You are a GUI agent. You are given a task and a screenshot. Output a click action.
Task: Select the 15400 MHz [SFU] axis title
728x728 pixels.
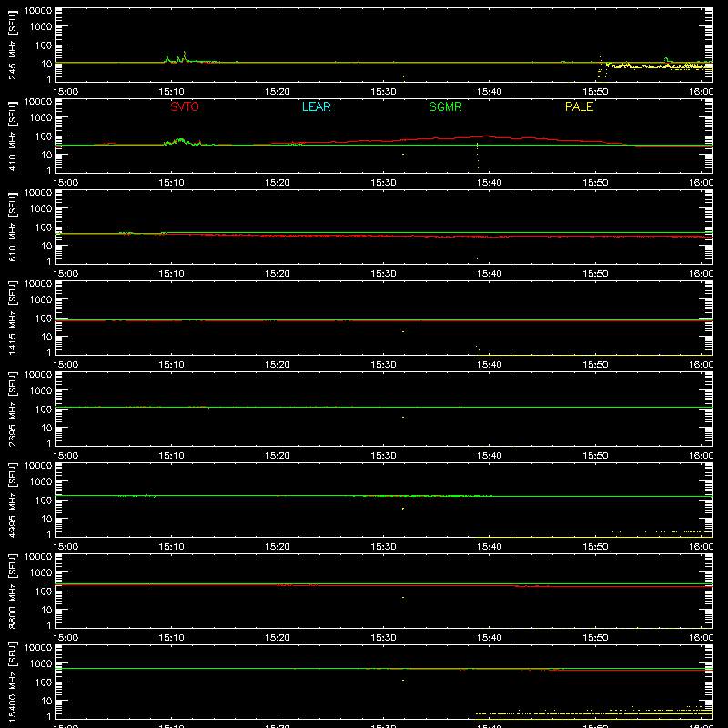12,682
